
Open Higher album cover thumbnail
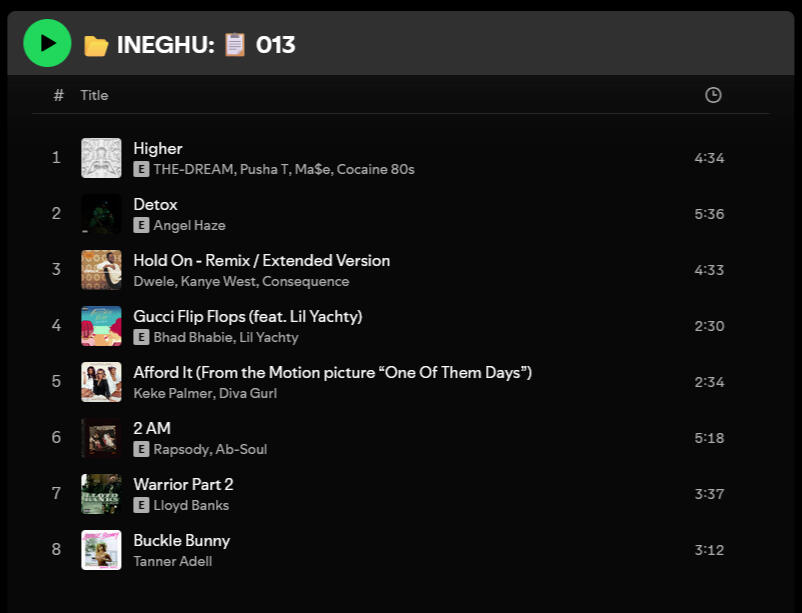[101, 158]
